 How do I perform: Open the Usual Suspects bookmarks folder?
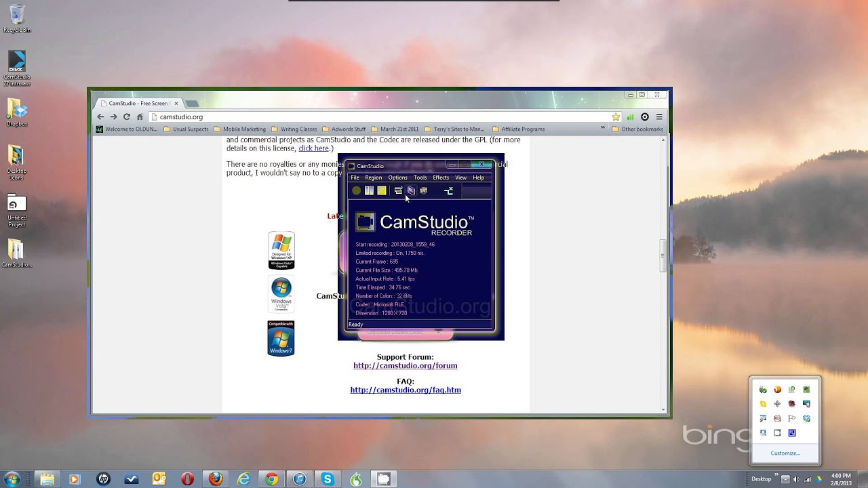[186, 129]
